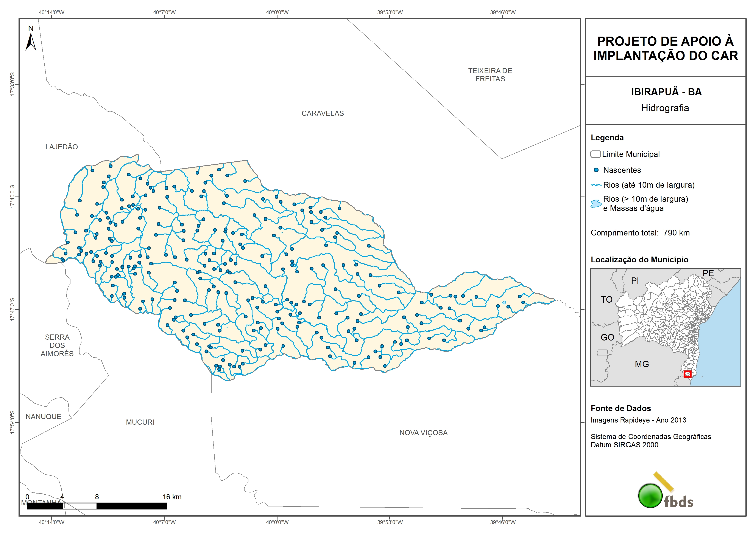This screenshot has height=534, width=756.
Task: Click the MUCURI municipality label
Action: point(140,423)
